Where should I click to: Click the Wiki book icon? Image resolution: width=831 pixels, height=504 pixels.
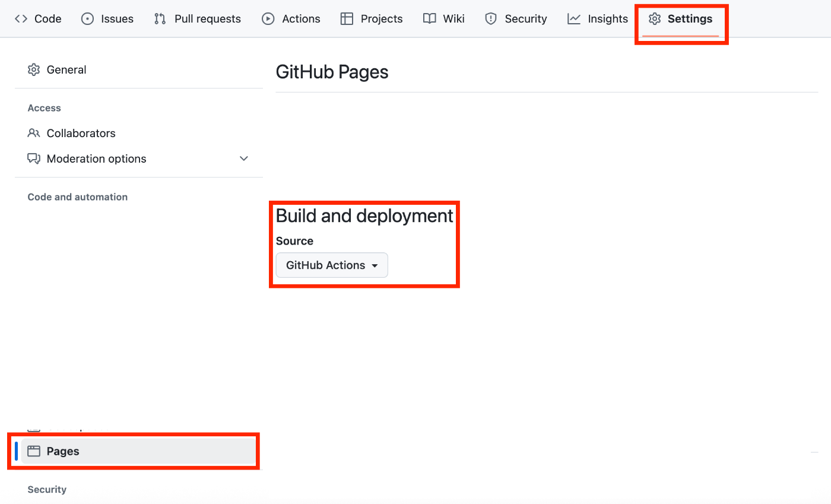click(430, 19)
